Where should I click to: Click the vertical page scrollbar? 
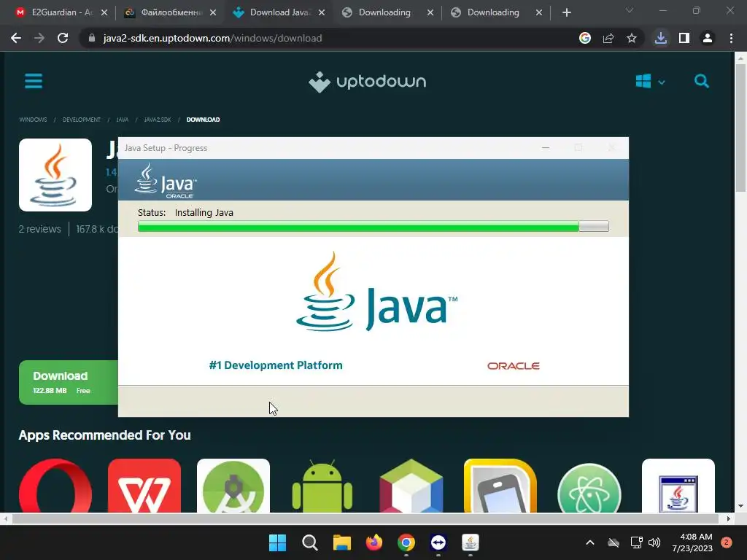[740, 128]
